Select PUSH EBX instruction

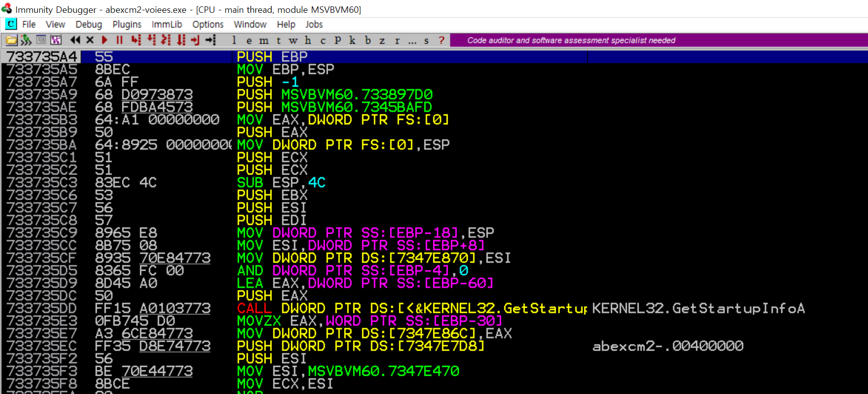(x=272, y=195)
